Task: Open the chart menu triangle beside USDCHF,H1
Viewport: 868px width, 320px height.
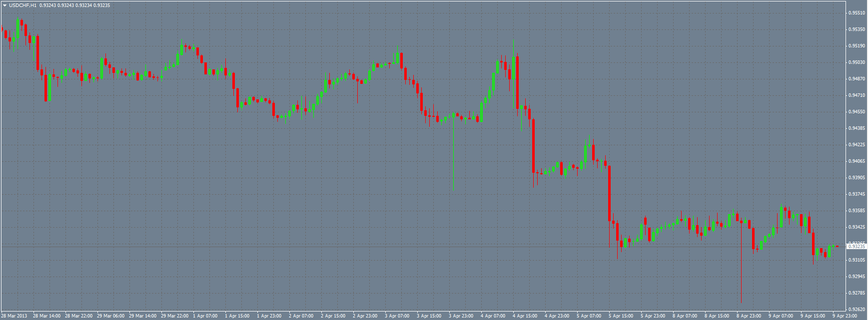Action: tap(4, 5)
